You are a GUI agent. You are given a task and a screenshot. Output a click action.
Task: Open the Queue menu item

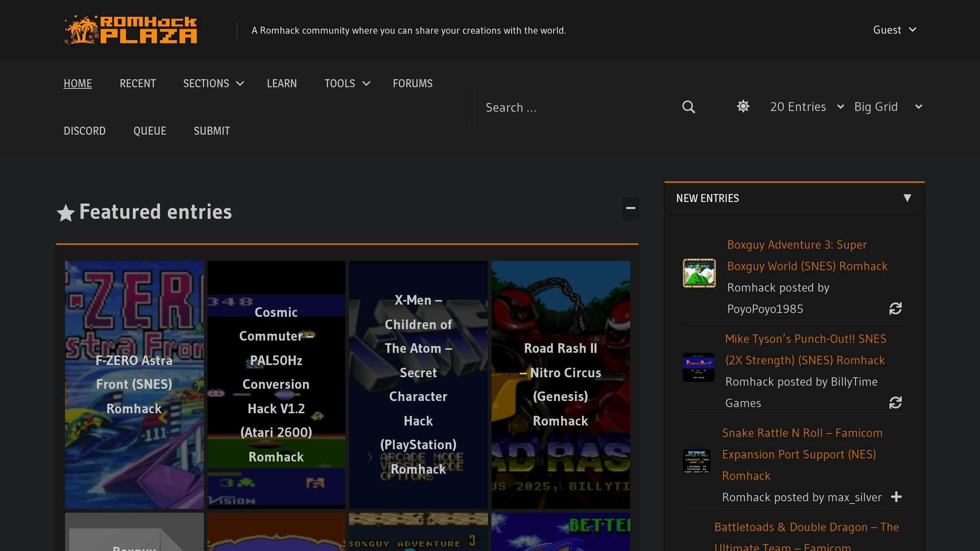(150, 131)
